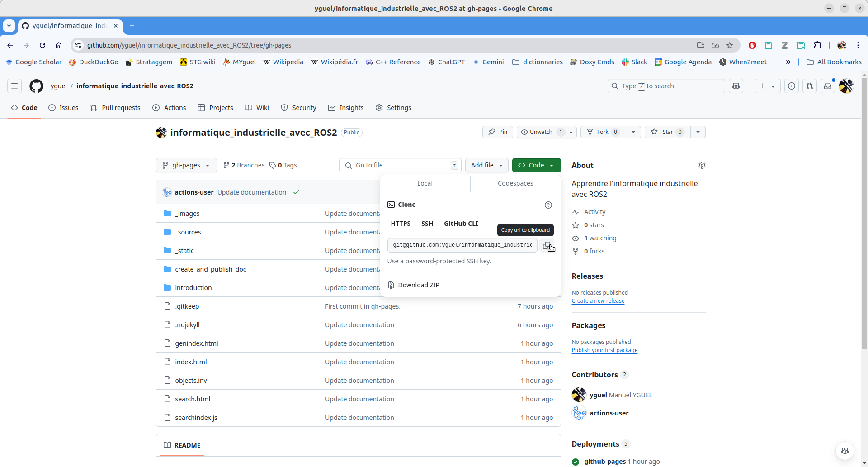Star the repository

[667, 132]
